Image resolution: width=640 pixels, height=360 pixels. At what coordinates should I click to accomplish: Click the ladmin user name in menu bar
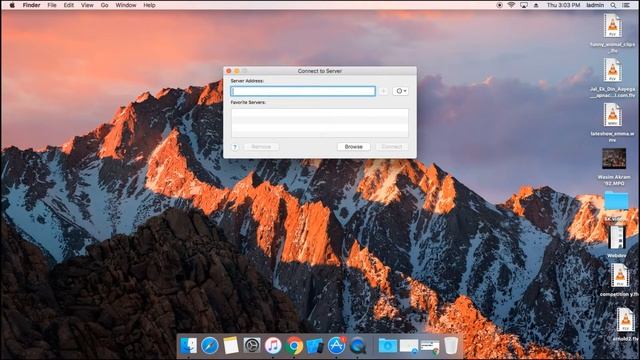tap(595, 5)
